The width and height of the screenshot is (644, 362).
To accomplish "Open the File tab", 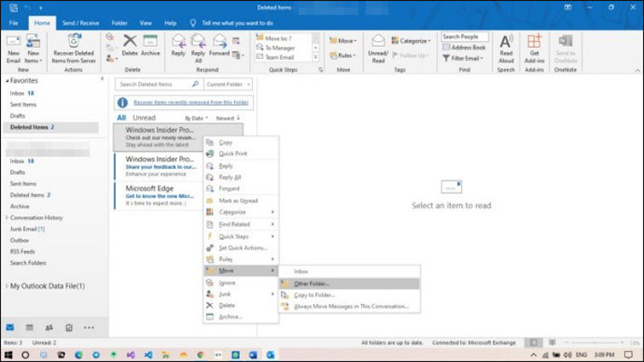I will click(x=14, y=23).
